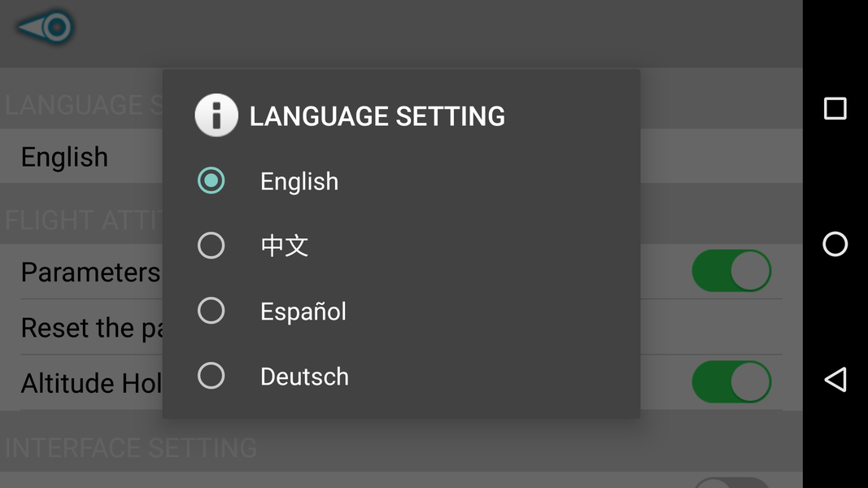Click the info icon in dialog header
The width and height of the screenshot is (868, 488).
tap(216, 115)
